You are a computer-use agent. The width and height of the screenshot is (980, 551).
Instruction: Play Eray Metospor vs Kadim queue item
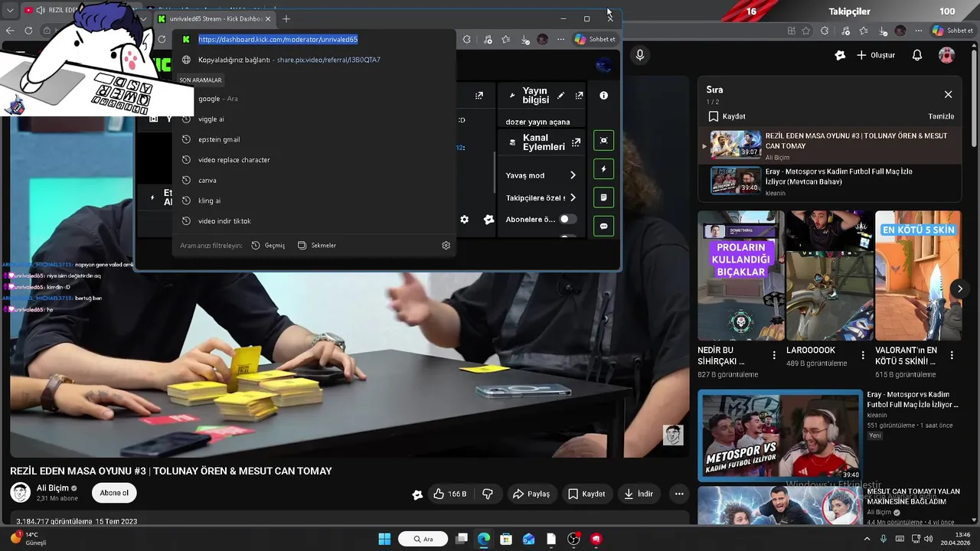click(831, 181)
